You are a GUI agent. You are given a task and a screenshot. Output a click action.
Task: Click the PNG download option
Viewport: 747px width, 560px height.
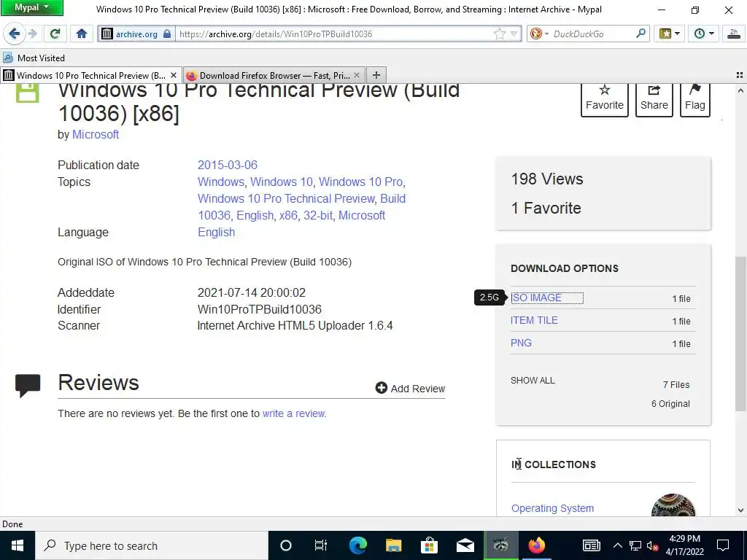tap(521, 343)
